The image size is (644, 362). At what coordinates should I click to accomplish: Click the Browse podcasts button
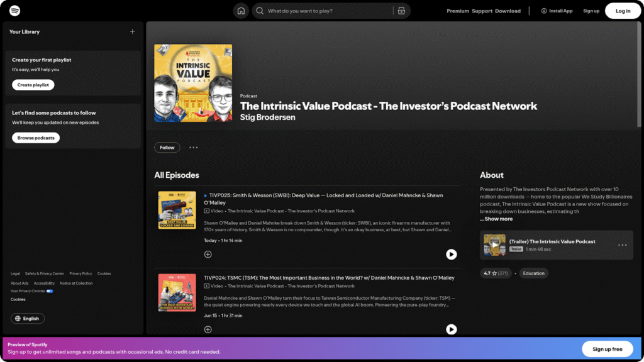click(x=36, y=138)
